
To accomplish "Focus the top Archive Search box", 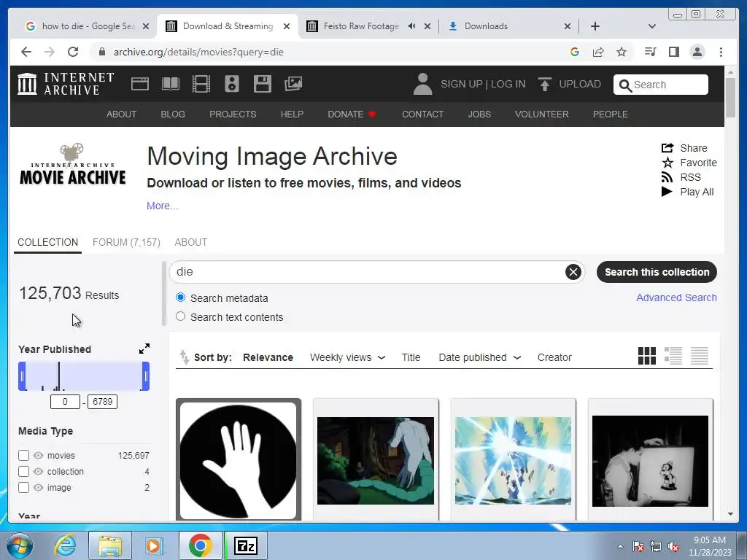I will tap(661, 85).
